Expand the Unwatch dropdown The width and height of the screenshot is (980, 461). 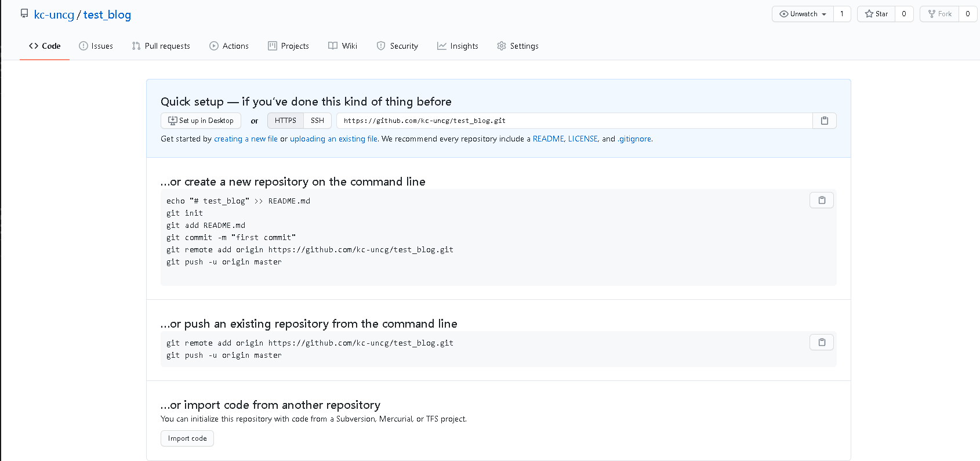pyautogui.click(x=803, y=14)
